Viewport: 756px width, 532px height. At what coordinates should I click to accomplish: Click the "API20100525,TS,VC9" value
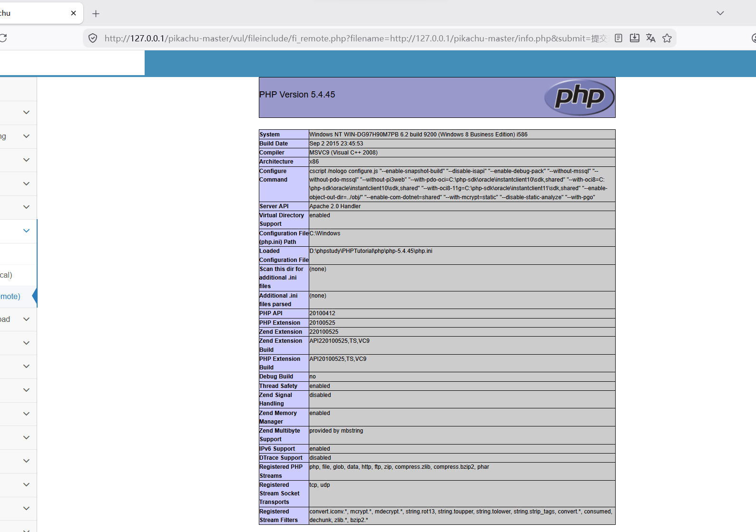(338, 359)
